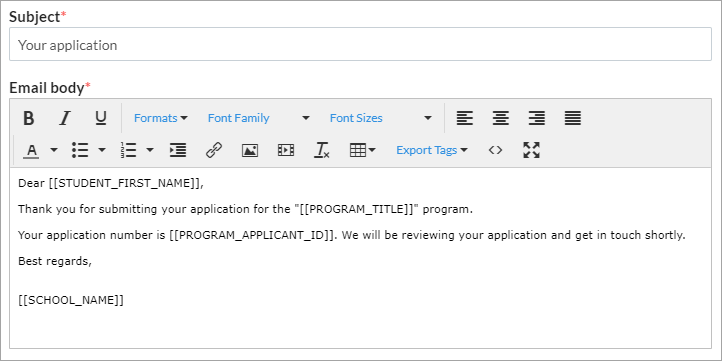
Task: Click the Subject input field
Action: [361, 44]
